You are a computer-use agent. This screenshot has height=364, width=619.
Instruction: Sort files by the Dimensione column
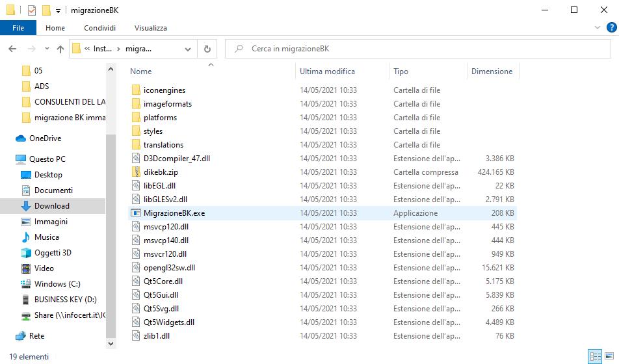[x=492, y=71]
